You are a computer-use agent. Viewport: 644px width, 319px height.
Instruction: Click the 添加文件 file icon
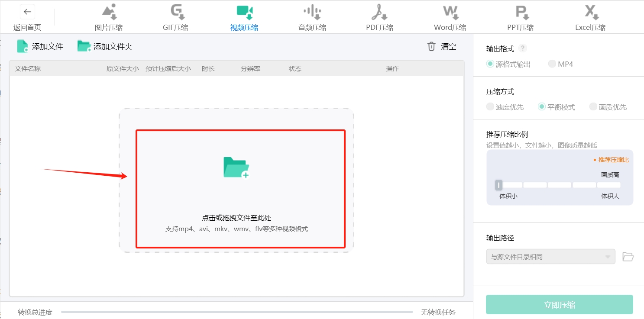click(x=22, y=46)
